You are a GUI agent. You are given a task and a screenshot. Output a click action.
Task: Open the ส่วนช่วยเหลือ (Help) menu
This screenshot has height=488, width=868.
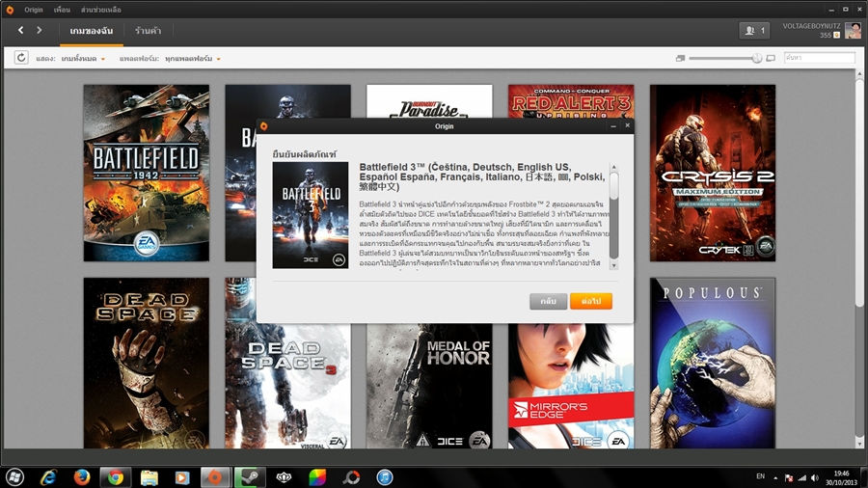click(100, 10)
